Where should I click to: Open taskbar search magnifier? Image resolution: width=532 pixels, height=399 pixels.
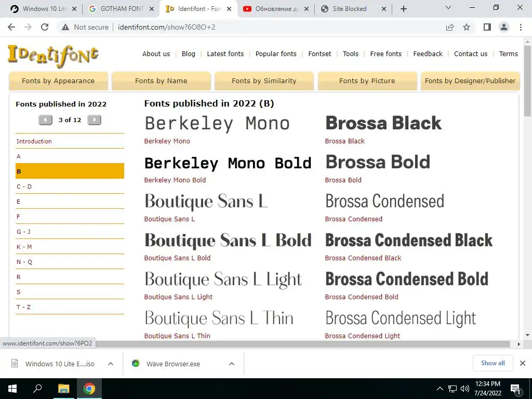tap(37, 388)
